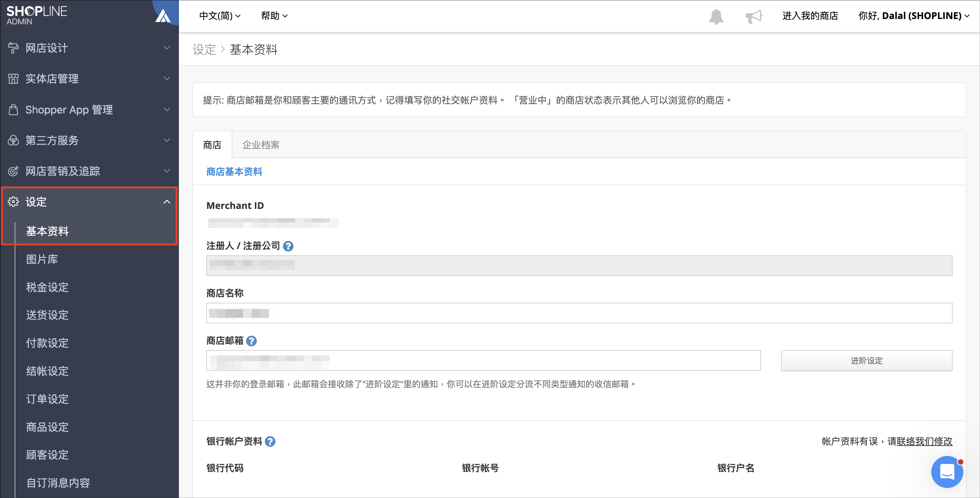This screenshot has width=980, height=498.
Task: Click the 注册人 / 注册公司 disabled field
Action: tap(579, 266)
